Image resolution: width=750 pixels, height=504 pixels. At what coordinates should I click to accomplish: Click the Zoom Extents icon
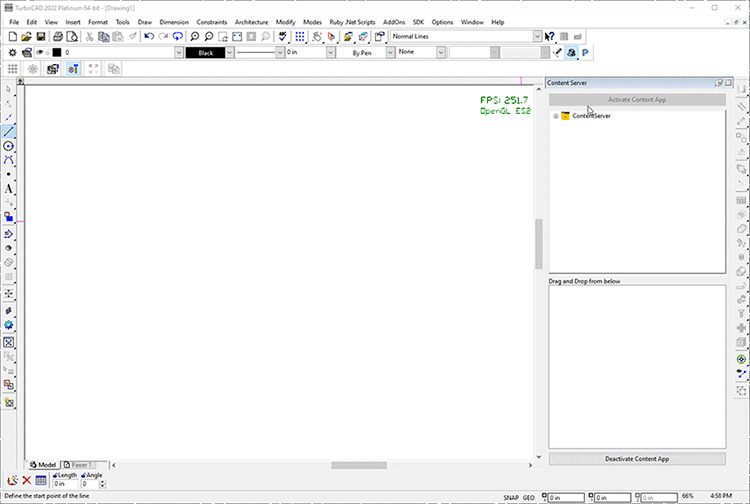(237, 36)
